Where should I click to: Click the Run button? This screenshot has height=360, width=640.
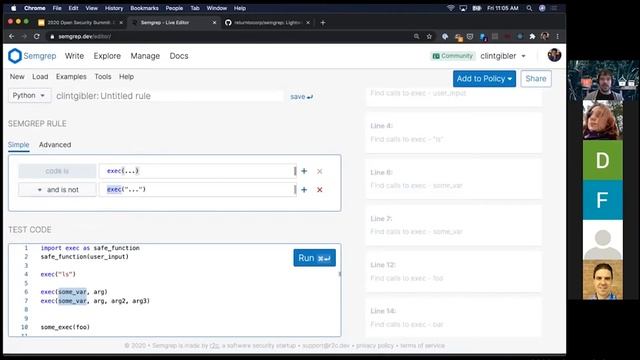tap(314, 258)
